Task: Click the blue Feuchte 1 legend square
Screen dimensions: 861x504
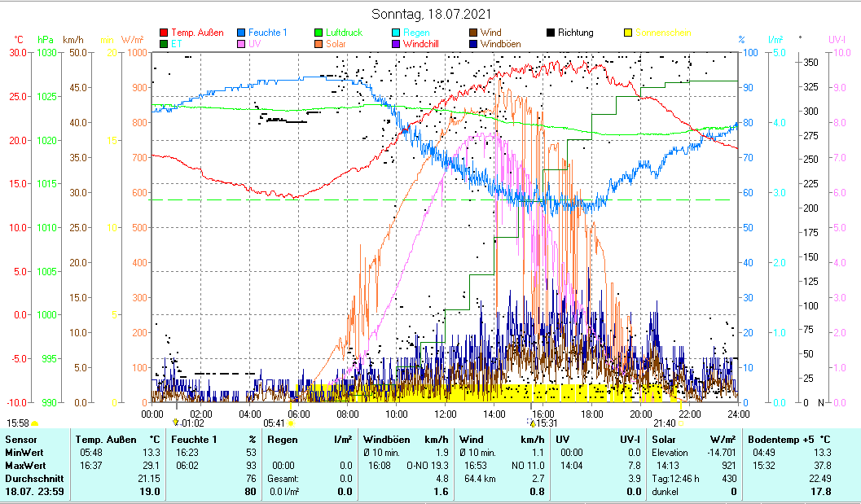Action: click(x=241, y=33)
